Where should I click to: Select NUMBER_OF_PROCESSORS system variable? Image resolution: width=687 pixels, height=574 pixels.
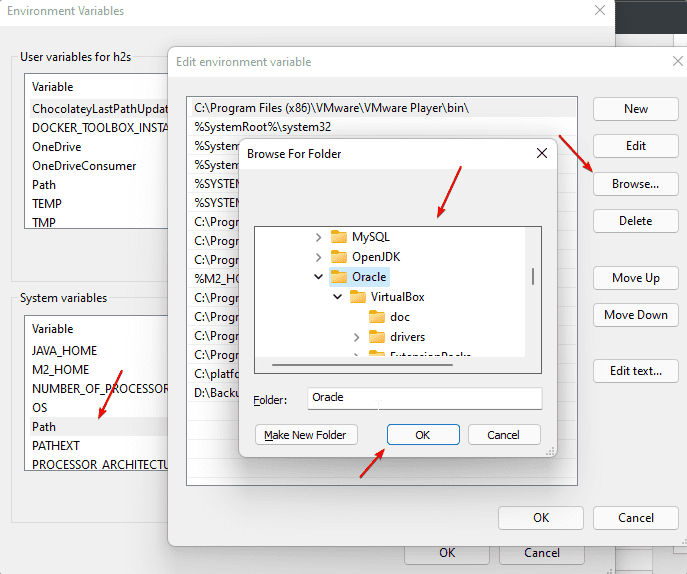(99, 389)
